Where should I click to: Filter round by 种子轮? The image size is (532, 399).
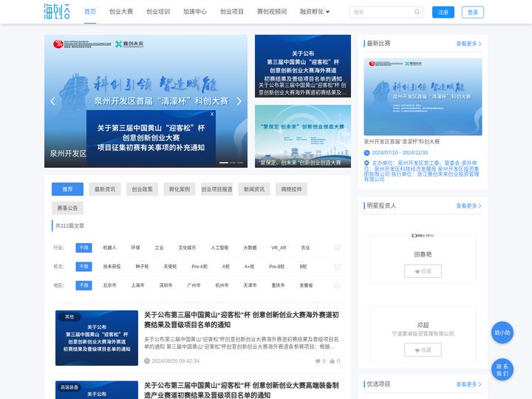point(142,267)
